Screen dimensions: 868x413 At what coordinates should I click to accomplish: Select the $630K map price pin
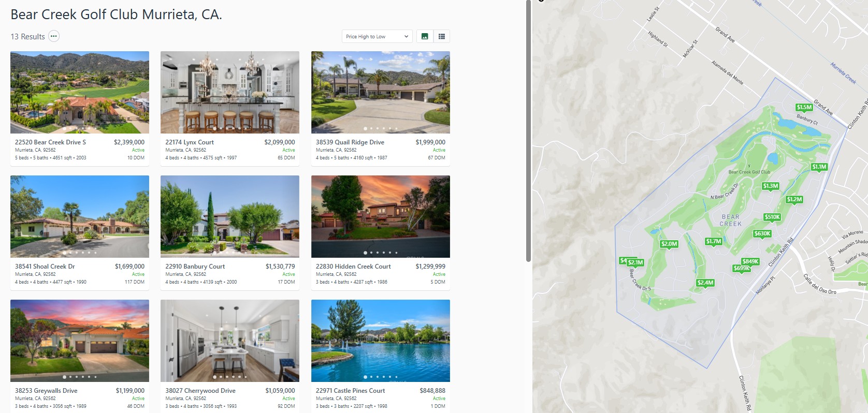tap(762, 234)
